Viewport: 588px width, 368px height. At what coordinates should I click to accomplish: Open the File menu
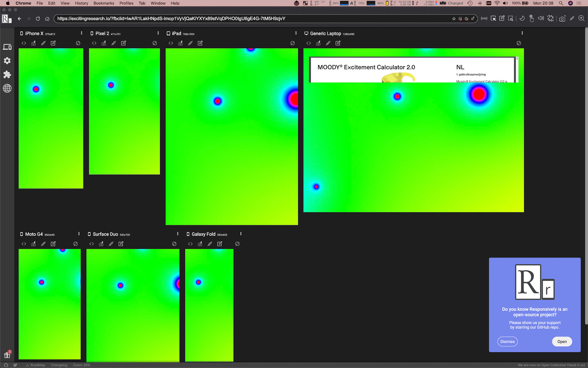40,3
